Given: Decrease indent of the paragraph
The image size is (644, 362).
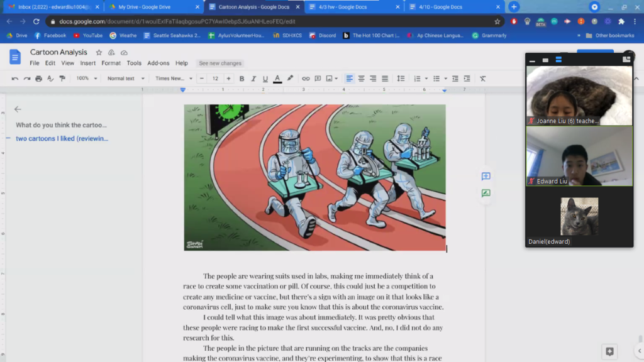Looking at the screenshot, I should tap(455, 79).
